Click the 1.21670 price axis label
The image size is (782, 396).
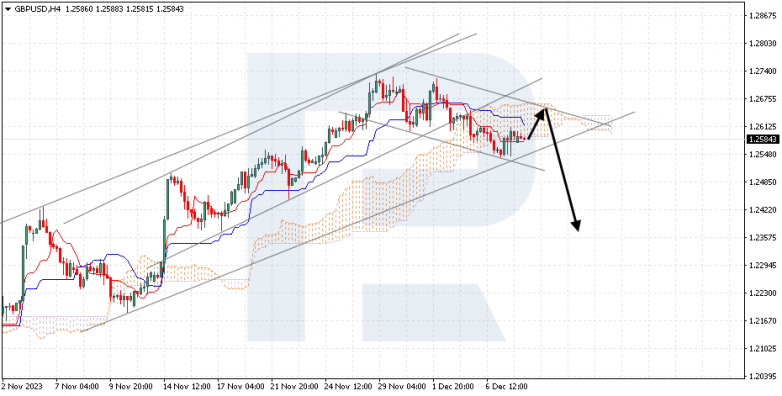click(762, 320)
